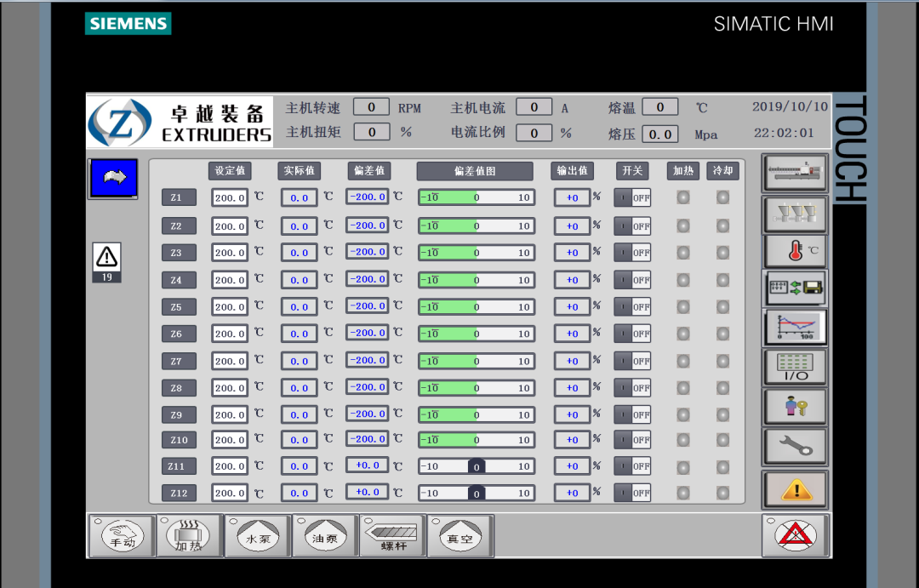Click the alarm indicator showing 19
The width and height of the screenshot is (919, 588).
pyautogui.click(x=107, y=261)
